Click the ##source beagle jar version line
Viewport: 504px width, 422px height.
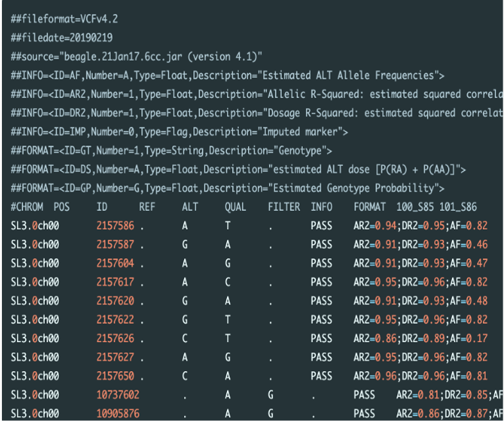tap(137, 54)
